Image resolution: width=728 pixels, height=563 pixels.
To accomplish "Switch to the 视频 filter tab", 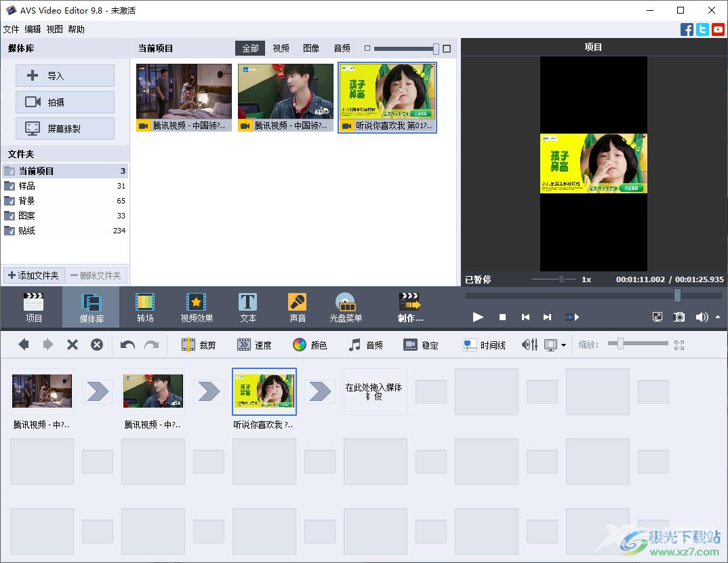I will pyautogui.click(x=281, y=48).
